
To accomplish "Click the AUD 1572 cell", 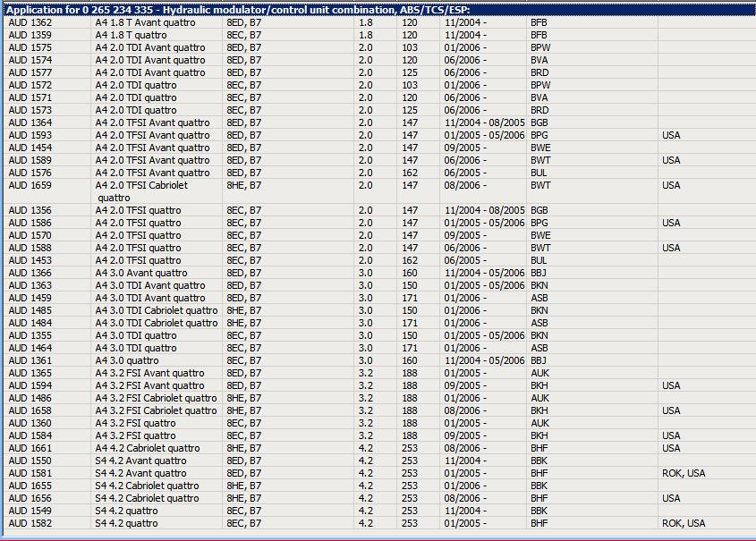I will pyautogui.click(x=30, y=85).
